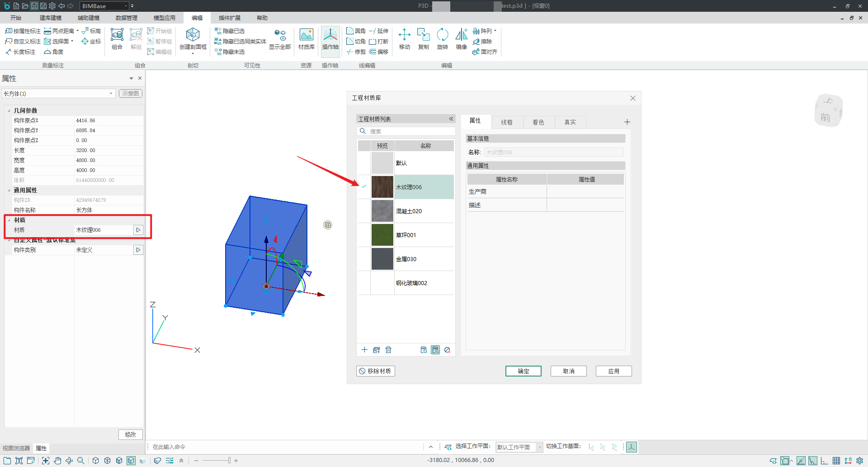Collapse the 几何参数 property group
The image size is (868, 467).
pyautogui.click(x=9, y=110)
